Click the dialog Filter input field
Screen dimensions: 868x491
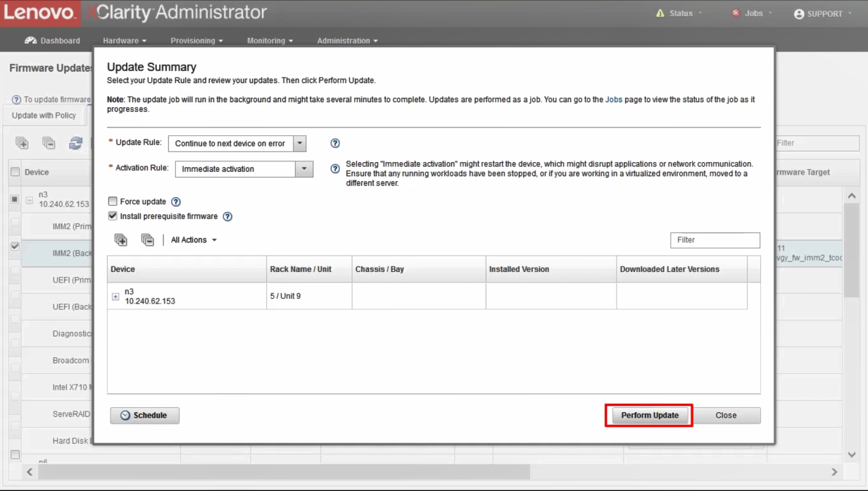click(715, 240)
